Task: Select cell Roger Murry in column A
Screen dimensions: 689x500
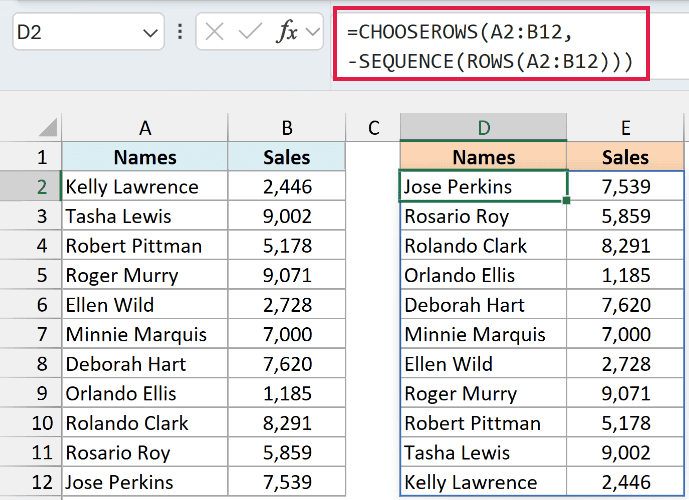Action: (145, 275)
